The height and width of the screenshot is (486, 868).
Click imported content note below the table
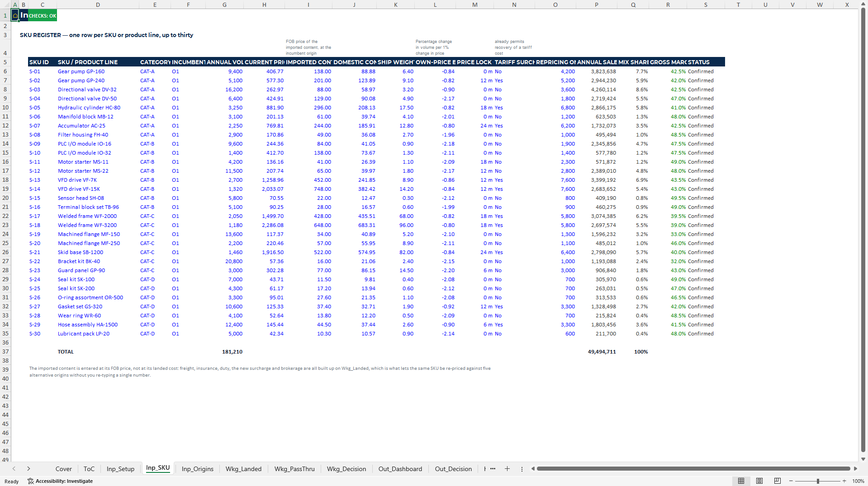(x=260, y=372)
